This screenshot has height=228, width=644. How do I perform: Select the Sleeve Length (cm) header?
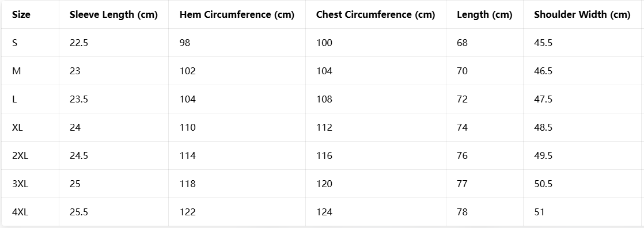point(114,15)
